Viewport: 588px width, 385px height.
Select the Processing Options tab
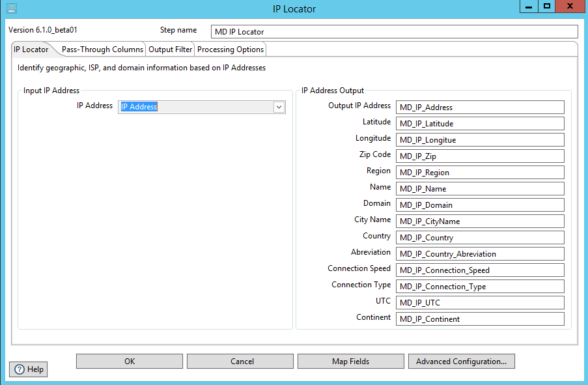pos(231,50)
